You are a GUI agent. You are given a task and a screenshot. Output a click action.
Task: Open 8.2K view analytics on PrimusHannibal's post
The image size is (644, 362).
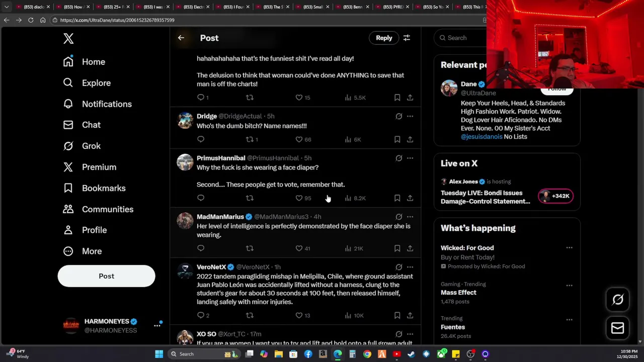pyautogui.click(x=355, y=198)
